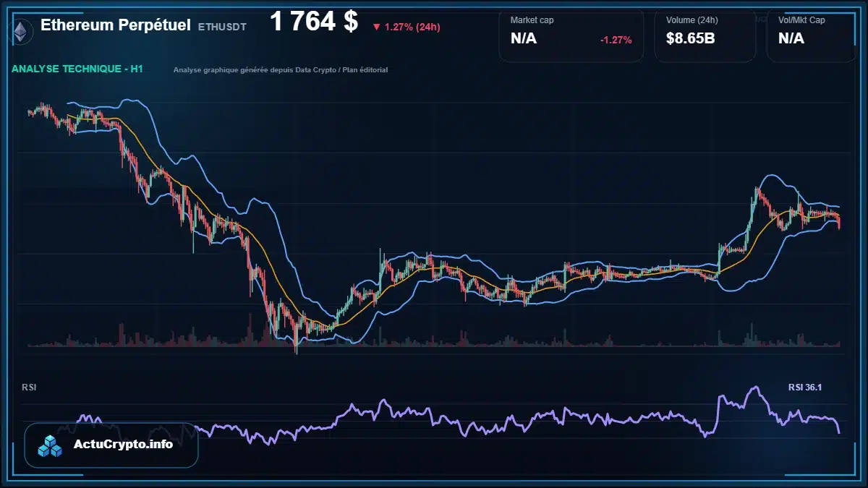Click the ETHUSDT ticker symbol
This screenshot has width=868, height=488.
(x=222, y=27)
